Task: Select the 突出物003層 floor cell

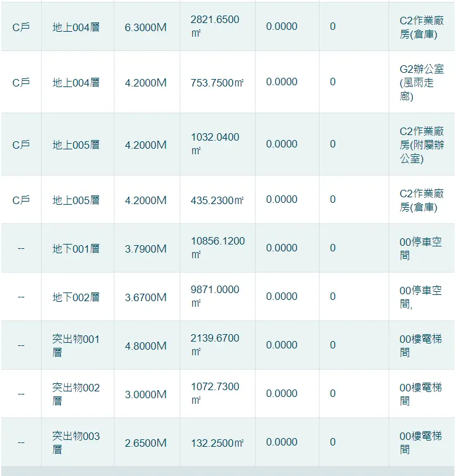Action: pyautogui.click(x=76, y=442)
